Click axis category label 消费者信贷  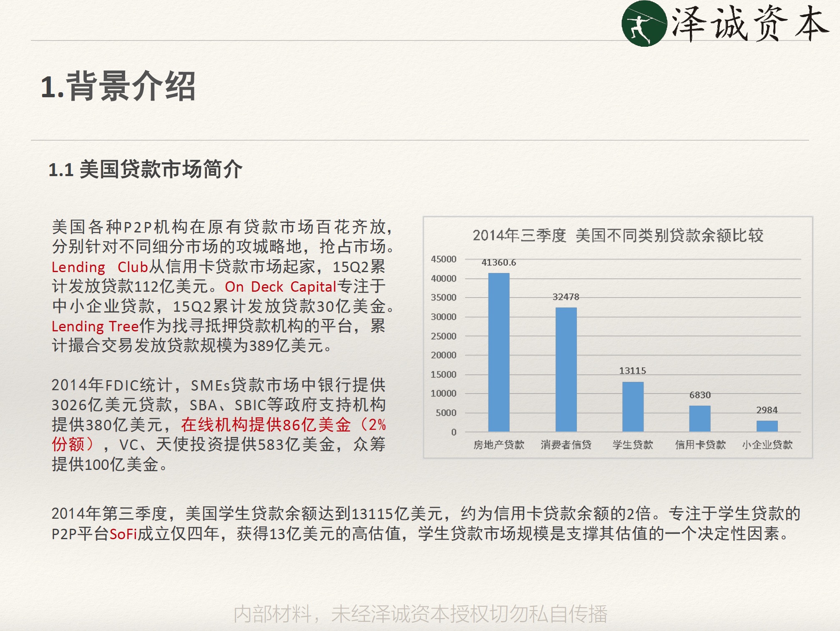tap(566, 445)
